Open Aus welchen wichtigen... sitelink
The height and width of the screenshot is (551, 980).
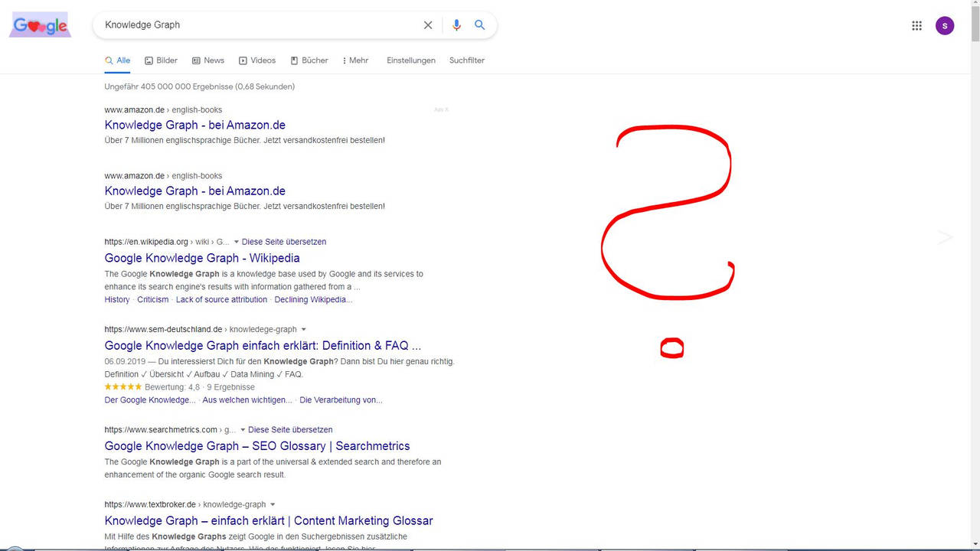[247, 400]
